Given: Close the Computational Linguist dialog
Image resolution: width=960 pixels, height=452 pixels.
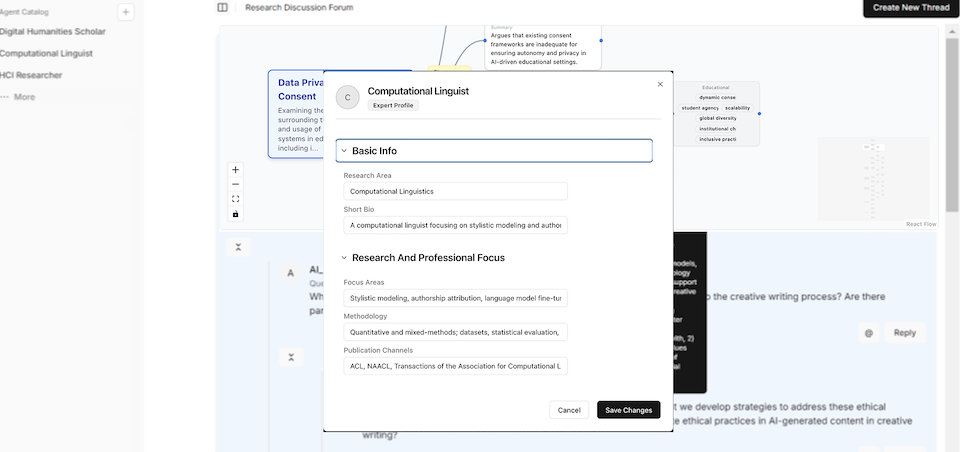Looking at the screenshot, I should (x=660, y=85).
